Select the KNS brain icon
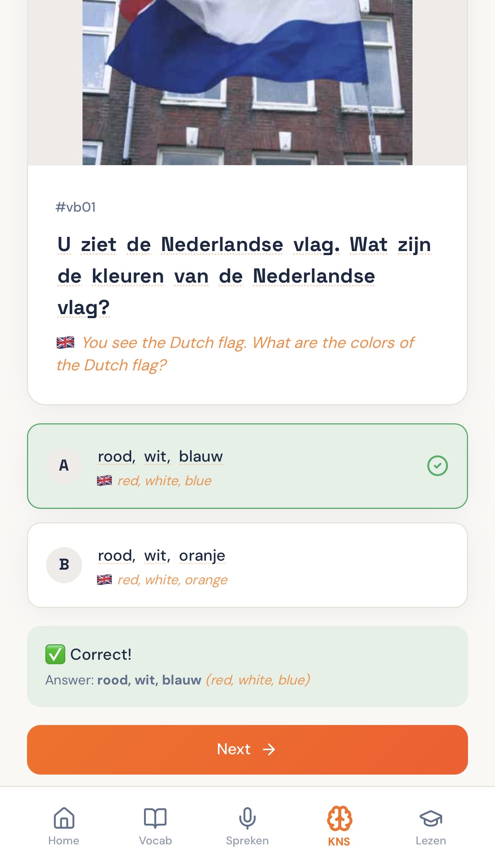 click(339, 818)
